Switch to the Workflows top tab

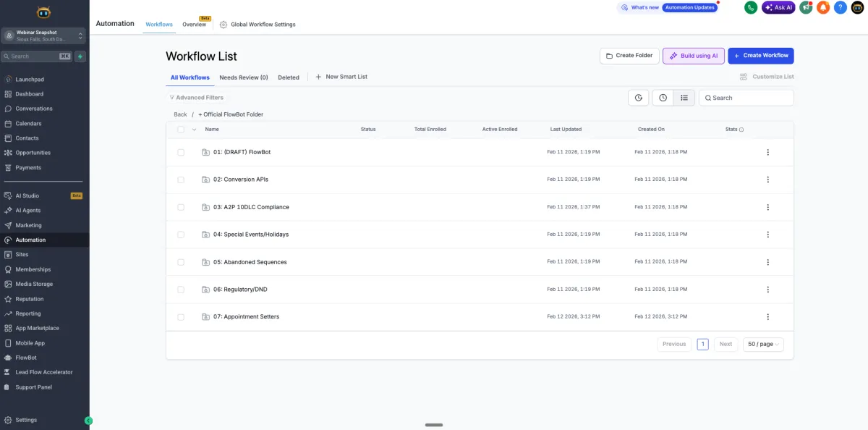(159, 25)
